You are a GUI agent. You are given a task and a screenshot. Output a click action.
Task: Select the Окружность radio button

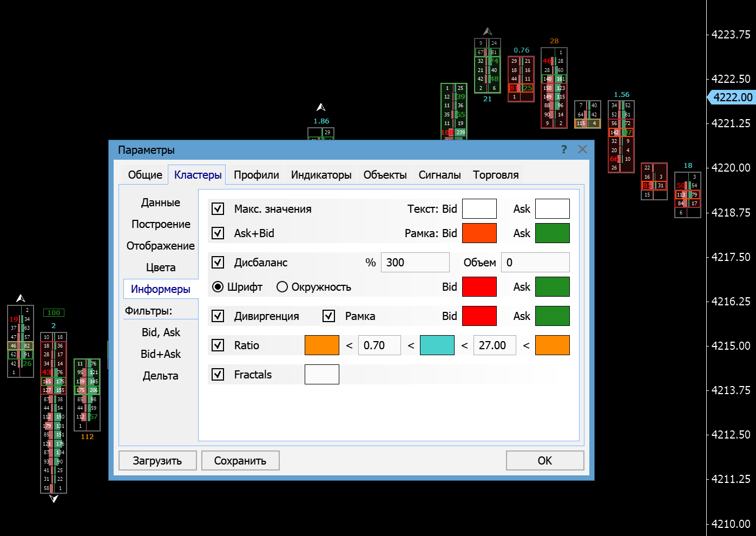tap(282, 287)
